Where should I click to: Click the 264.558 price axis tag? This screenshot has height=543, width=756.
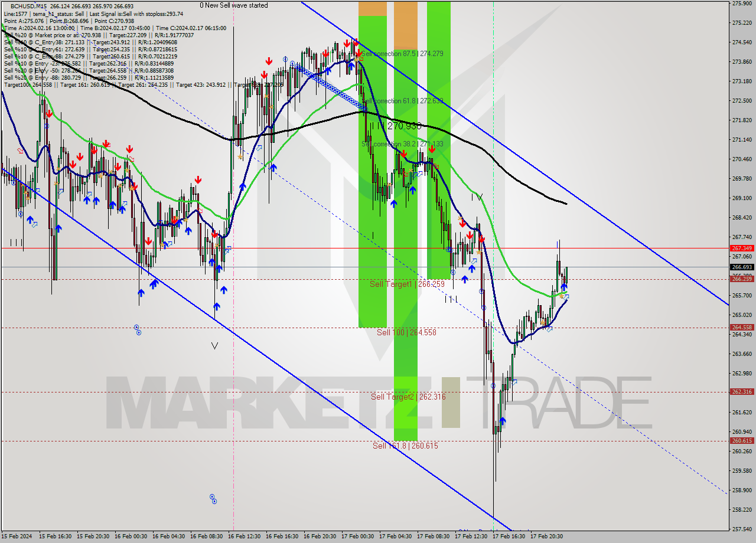pyautogui.click(x=742, y=328)
